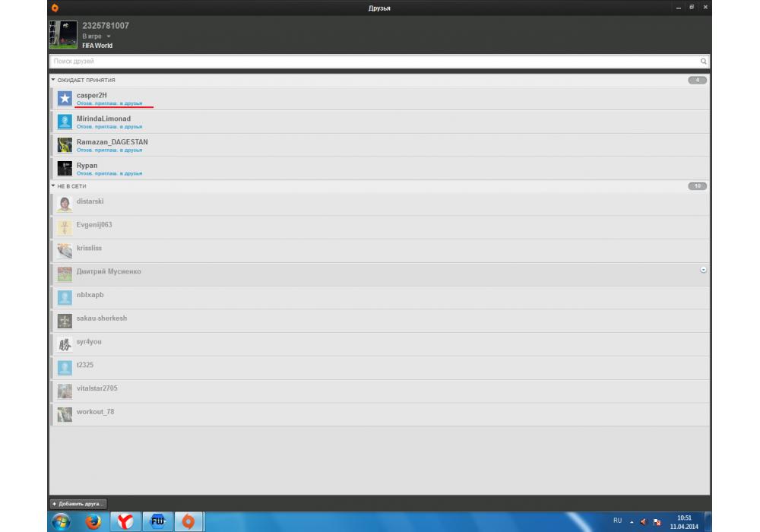This screenshot has height=532, width=760.
Task: Click invitation link under Rypan
Action: (109, 173)
